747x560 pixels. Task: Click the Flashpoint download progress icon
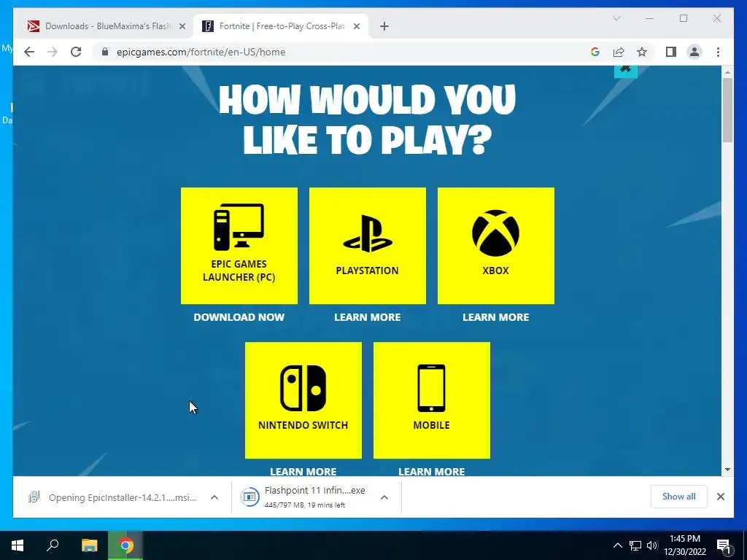coord(250,497)
